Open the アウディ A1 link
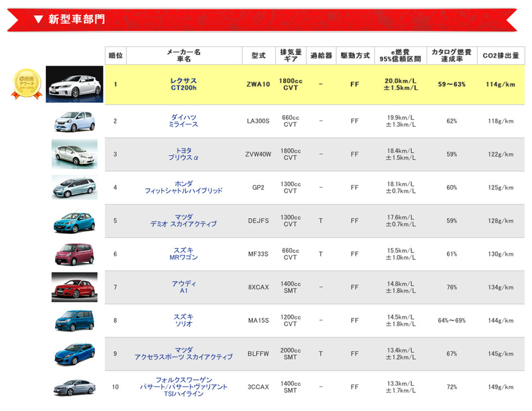 (184, 287)
